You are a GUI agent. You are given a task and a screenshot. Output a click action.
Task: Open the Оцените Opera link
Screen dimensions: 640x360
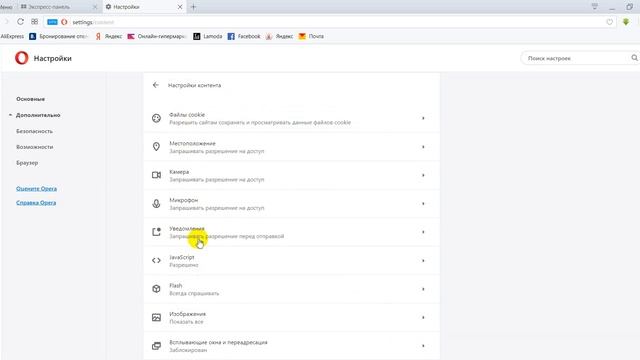[x=36, y=189]
